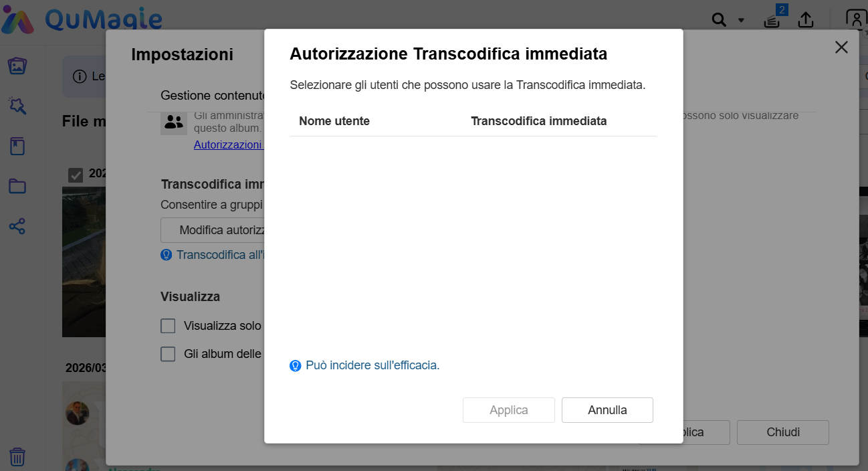This screenshot has width=868, height=471.
Task: Open the user account icon
Action: [855, 20]
